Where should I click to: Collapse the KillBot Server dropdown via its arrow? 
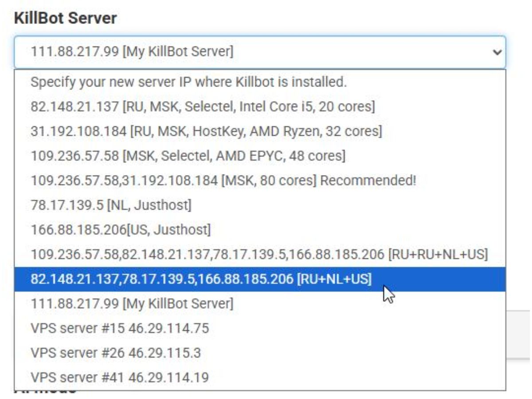pos(497,52)
